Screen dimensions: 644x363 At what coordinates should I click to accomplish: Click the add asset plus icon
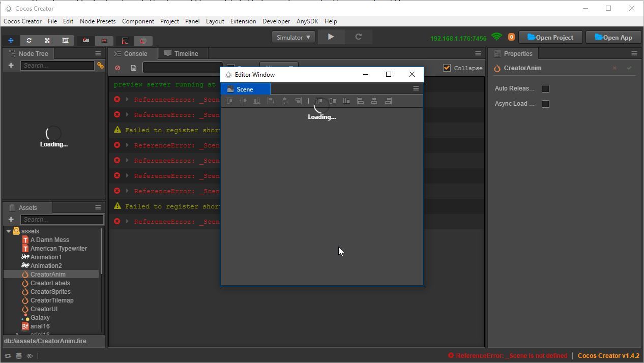(11, 220)
